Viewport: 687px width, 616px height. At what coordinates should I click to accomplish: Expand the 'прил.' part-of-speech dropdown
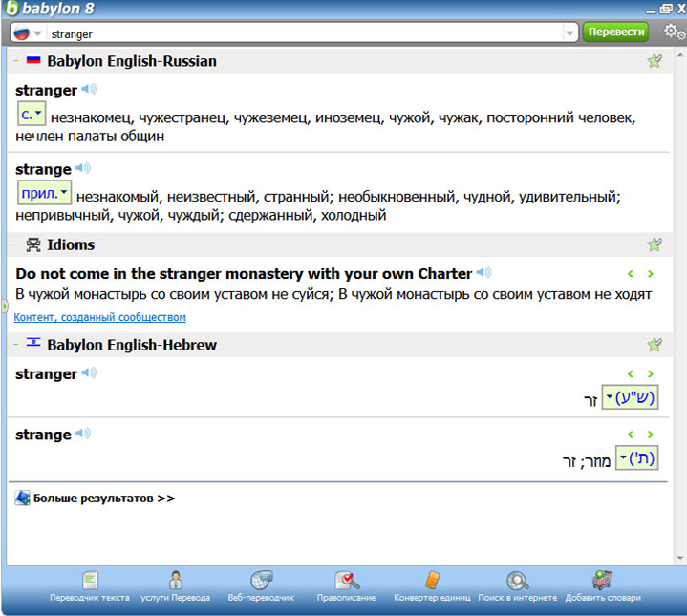(x=45, y=193)
